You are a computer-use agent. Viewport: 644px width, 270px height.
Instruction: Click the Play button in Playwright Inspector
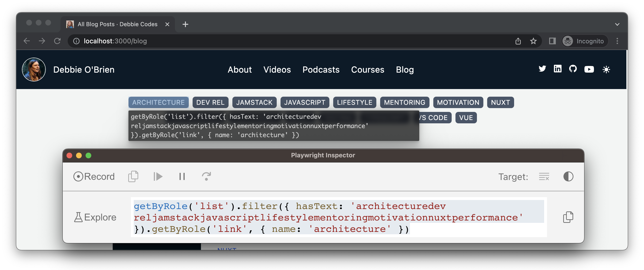point(158,176)
